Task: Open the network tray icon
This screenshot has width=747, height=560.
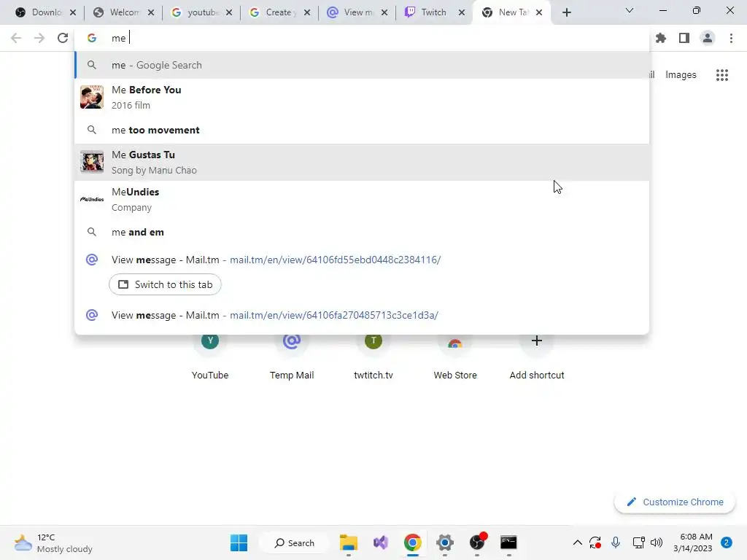Action: click(638, 542)
